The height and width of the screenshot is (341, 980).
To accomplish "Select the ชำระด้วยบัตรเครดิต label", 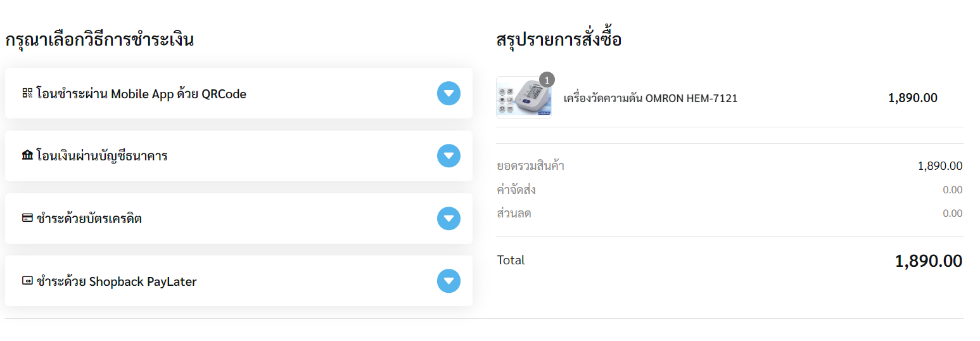I will point(89,219).
